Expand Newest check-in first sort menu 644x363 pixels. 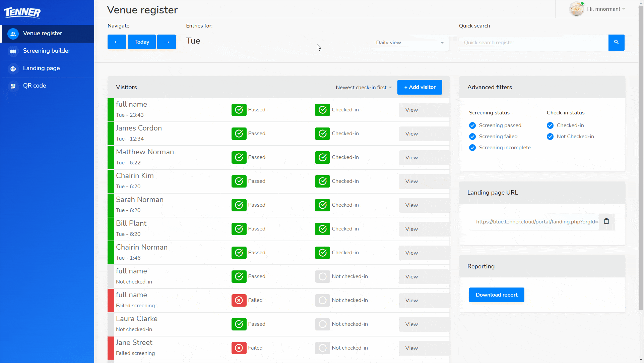pyautogui.click(x=364, y=88)
